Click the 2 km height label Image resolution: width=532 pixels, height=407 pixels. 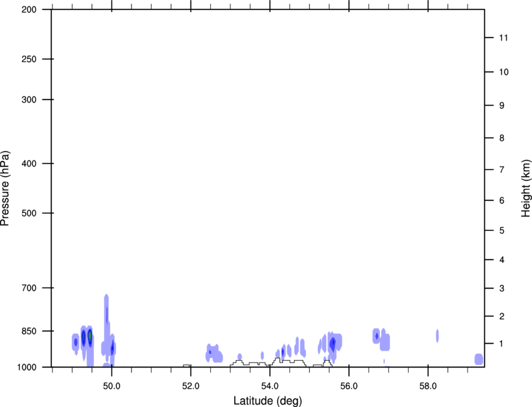click(501, 316)
